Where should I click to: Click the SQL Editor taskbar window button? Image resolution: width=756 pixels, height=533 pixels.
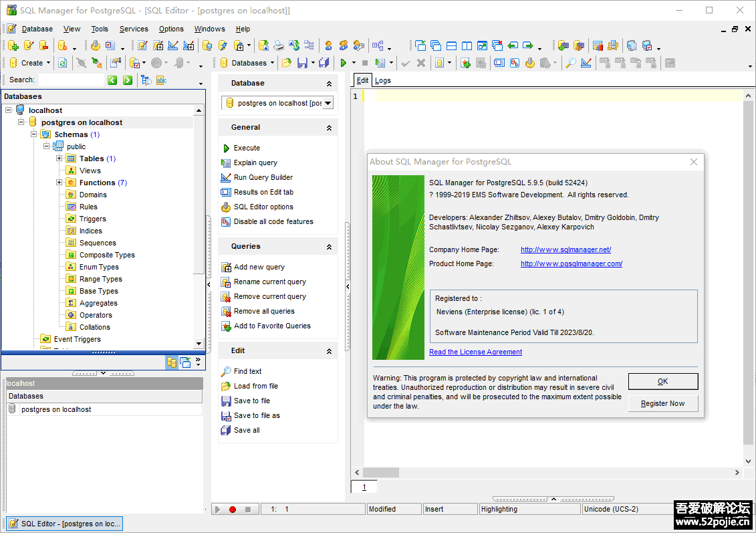(65, 524)
